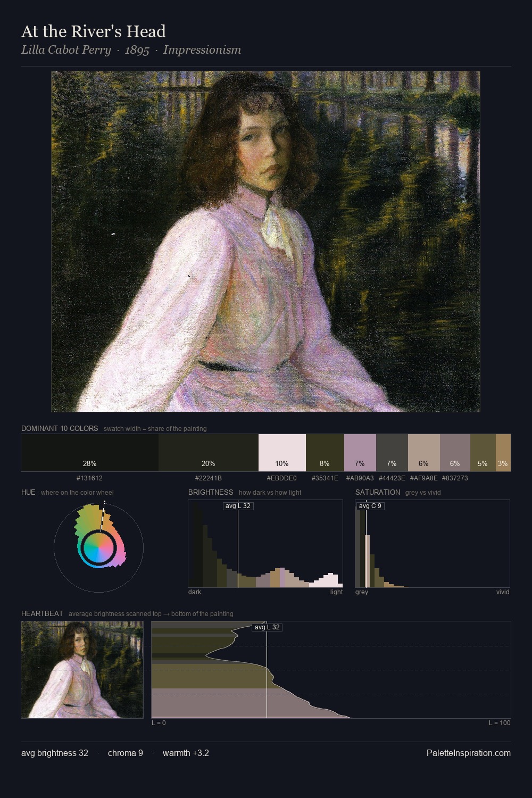This screenshot has height=798, width=532.
Task: Select the #22241B swatch showing 20%
Action: click(209, 453)
